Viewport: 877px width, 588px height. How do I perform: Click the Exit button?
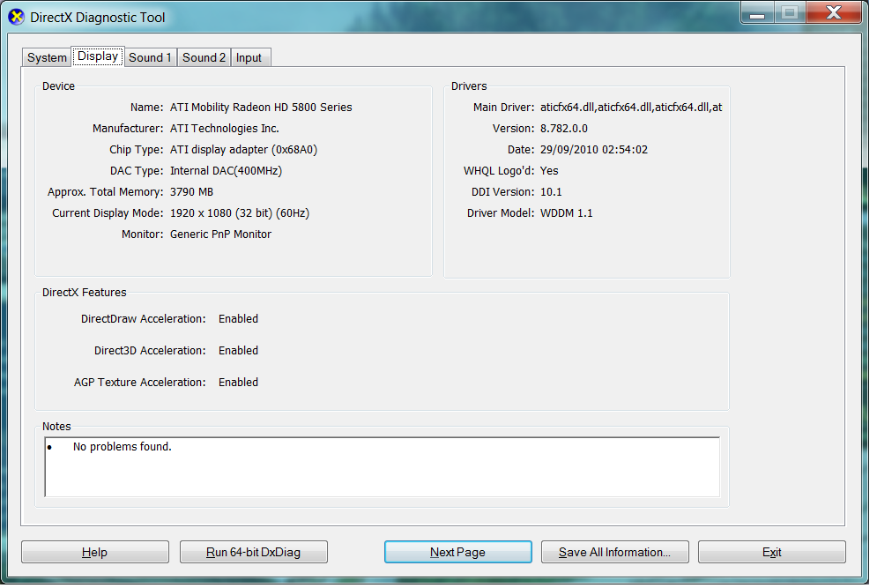772,553
